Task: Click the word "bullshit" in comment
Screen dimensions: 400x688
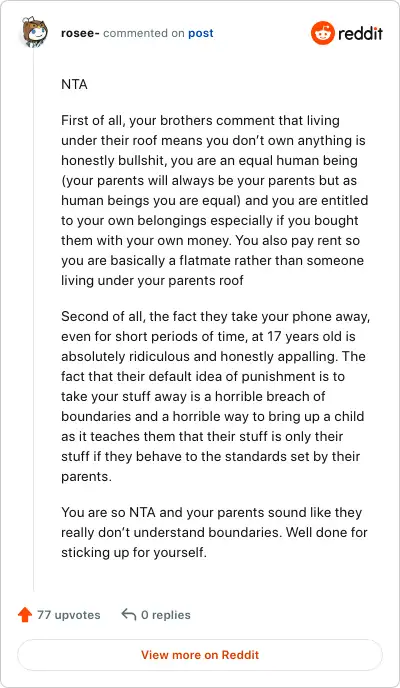Action: (x=140, y=160)
